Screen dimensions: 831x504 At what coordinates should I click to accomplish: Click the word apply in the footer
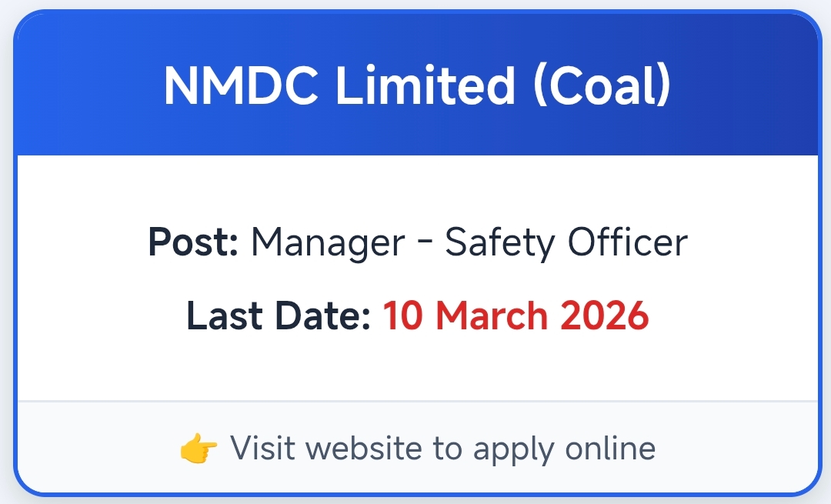pos(512,449)
